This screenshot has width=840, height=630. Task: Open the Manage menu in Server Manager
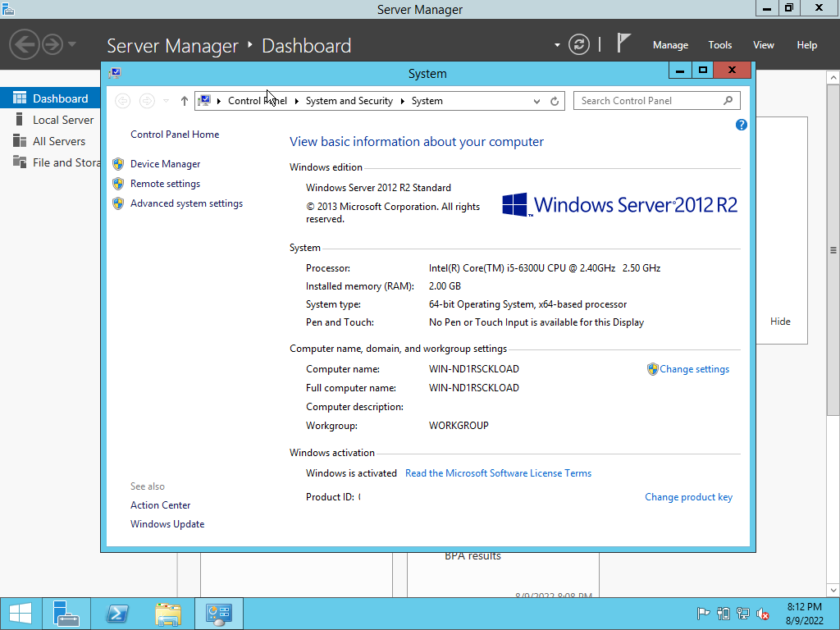(x=670, y=45)
